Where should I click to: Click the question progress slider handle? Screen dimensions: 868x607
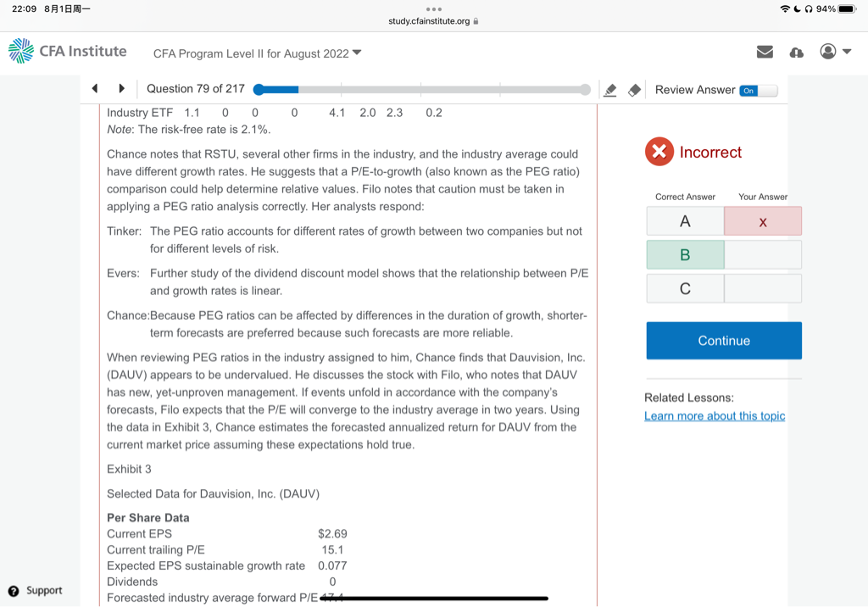tap(259, 90)
